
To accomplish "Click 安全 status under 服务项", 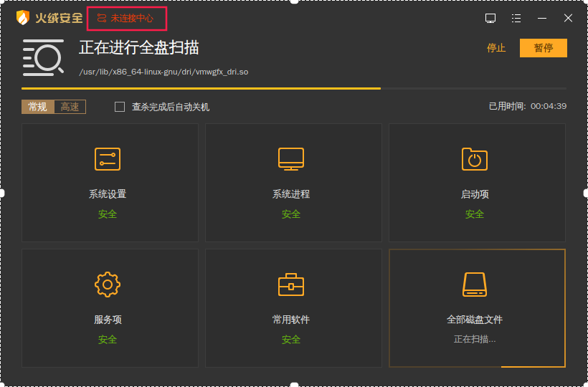I will pyautogui.click(x=108, y=340).
